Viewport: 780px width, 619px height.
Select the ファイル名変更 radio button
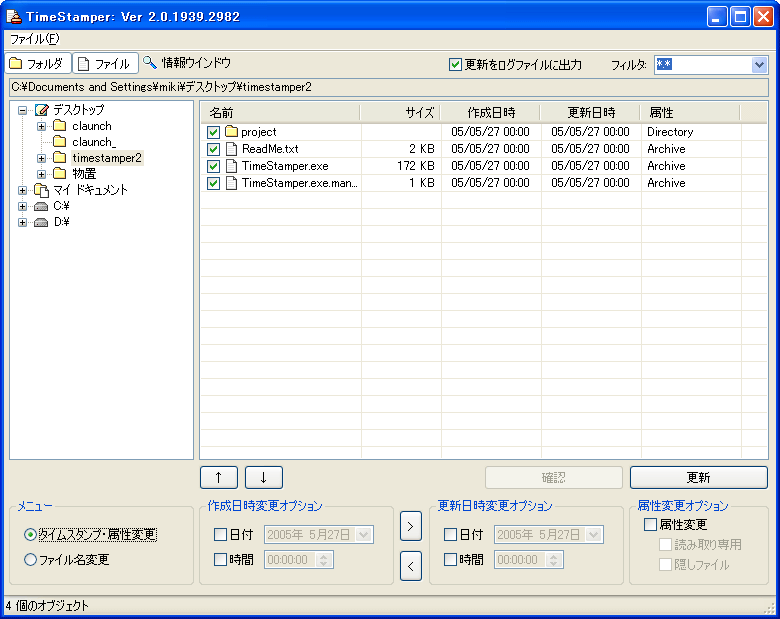(x=30, y=560)
